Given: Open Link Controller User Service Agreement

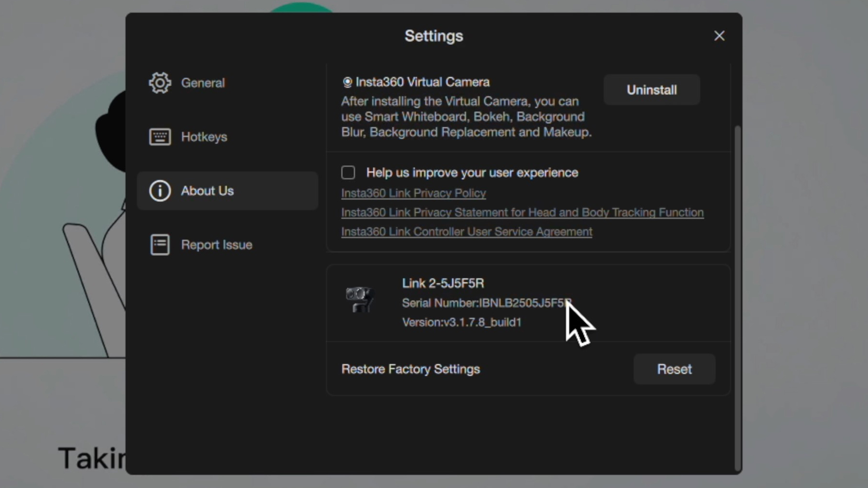Looking at the screenshot, I should (467, 232).
